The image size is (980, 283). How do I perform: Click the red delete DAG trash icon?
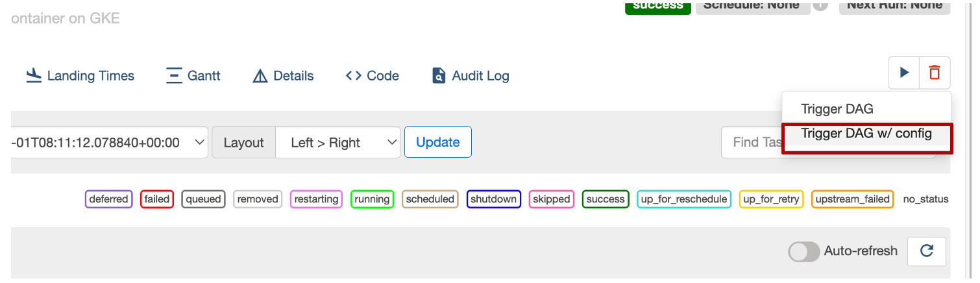tap(935, 73)
